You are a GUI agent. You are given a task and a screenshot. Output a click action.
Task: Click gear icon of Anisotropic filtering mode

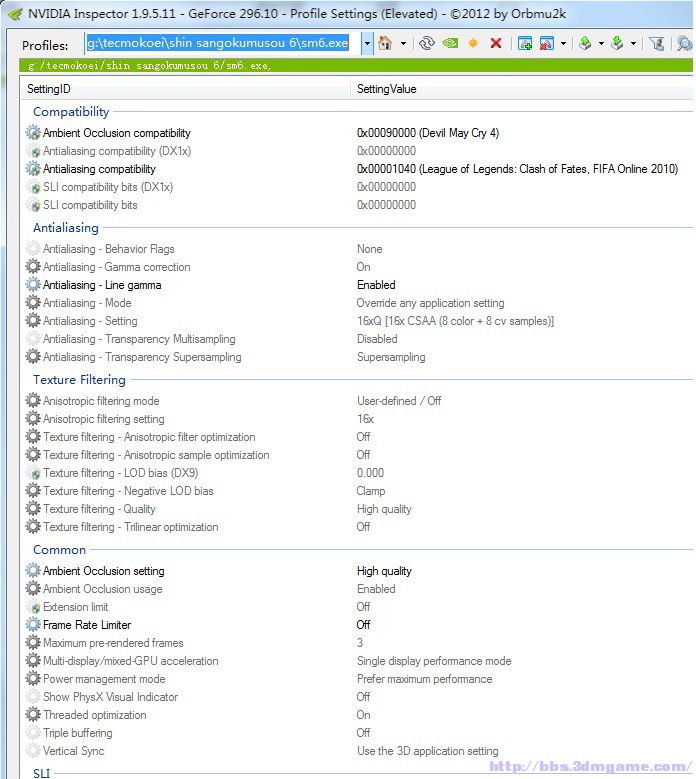click(33, 400)
